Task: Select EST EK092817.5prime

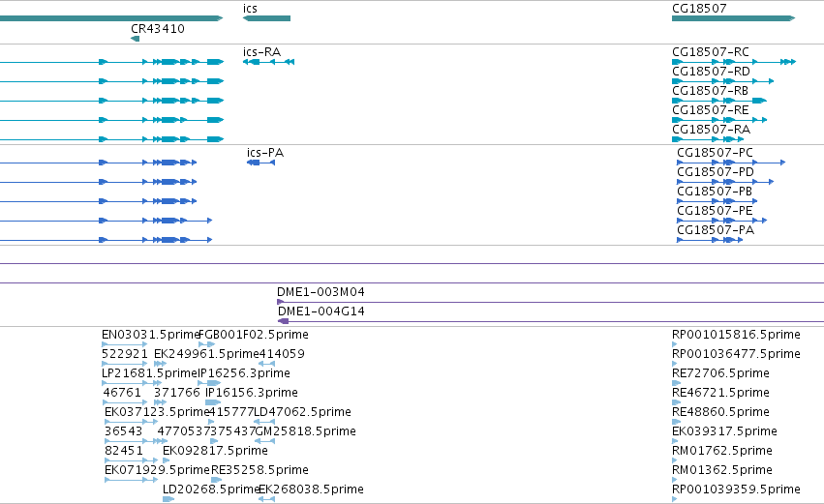Action: point(167,460)
